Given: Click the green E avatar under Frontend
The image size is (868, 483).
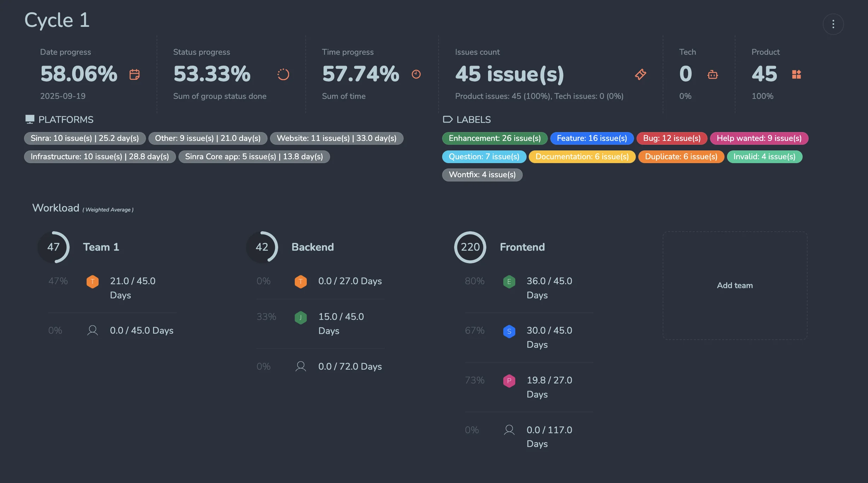Looking at the screenshot, I should point(509,281).
